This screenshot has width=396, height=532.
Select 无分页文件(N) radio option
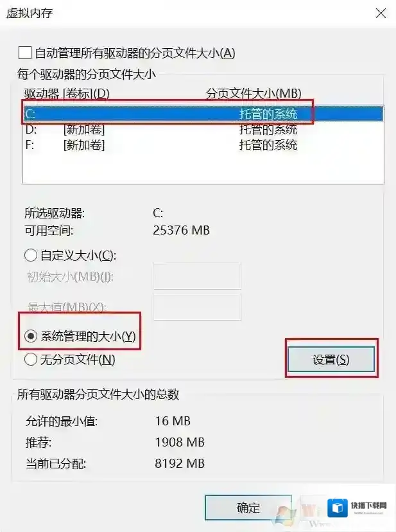click(x=31, y=359)
